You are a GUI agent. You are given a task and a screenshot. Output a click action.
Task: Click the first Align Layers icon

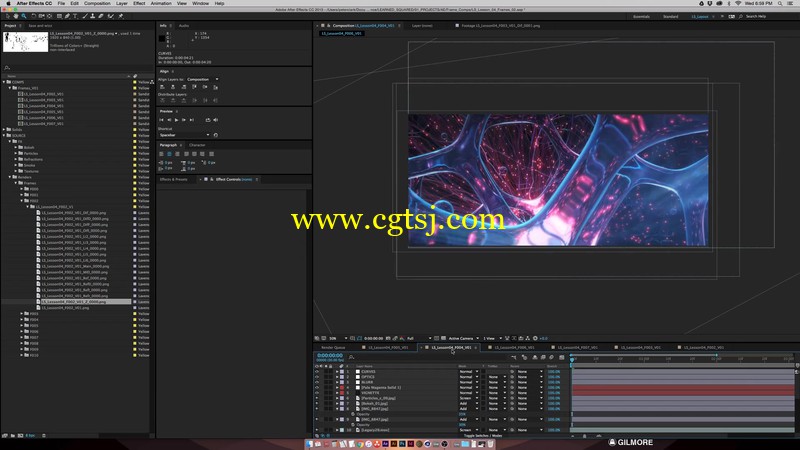click(162, 87)
